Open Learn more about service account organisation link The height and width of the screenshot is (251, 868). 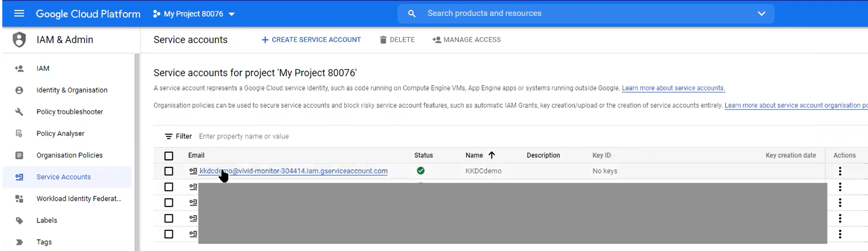coord(796,105)
